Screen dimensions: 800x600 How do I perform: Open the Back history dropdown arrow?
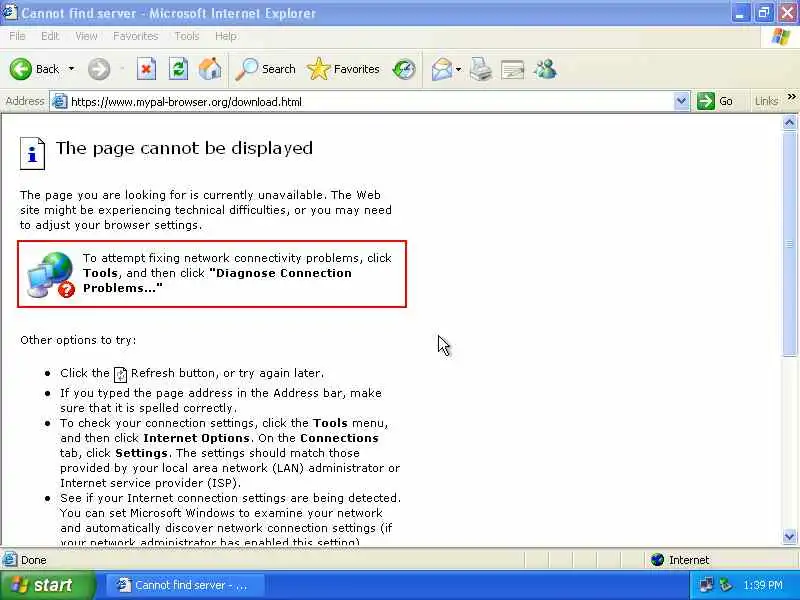click(x=71, y=69)
